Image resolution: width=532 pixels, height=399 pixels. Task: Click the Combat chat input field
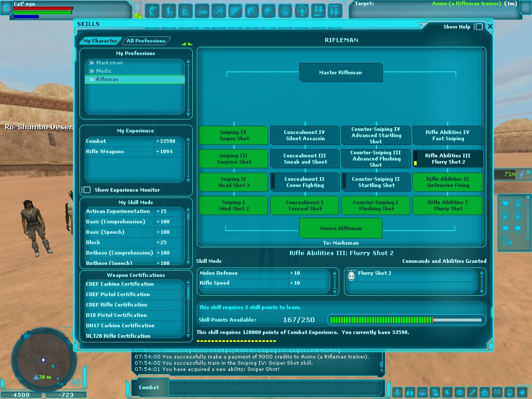pyautogui.click(x=274, y=388)
